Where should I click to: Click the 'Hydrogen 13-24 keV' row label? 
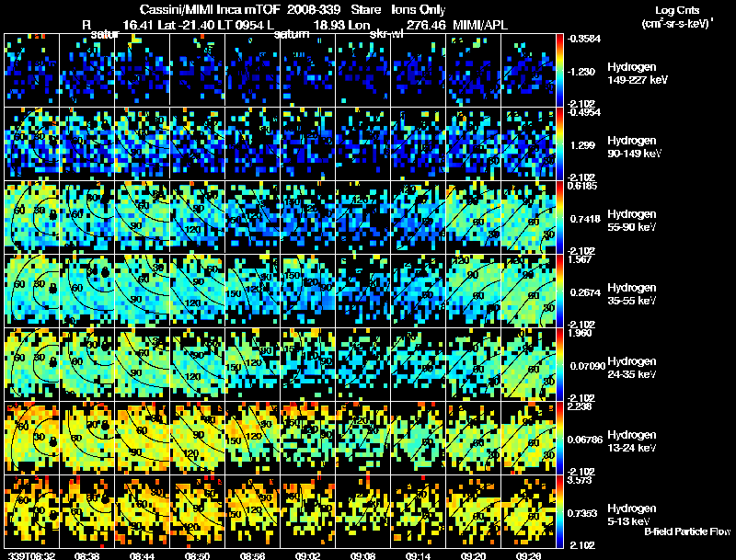click(631, 441)
